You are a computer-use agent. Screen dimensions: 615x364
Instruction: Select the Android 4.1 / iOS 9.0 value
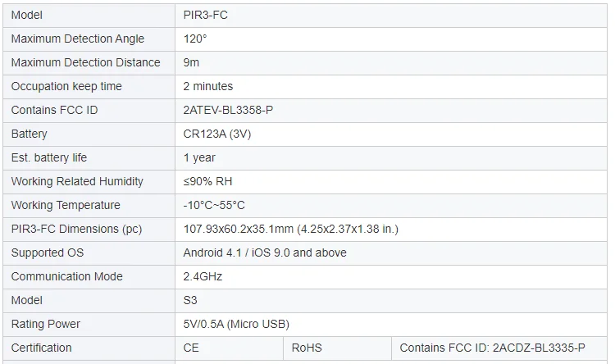pyautogui.click(x=265, y=253)
